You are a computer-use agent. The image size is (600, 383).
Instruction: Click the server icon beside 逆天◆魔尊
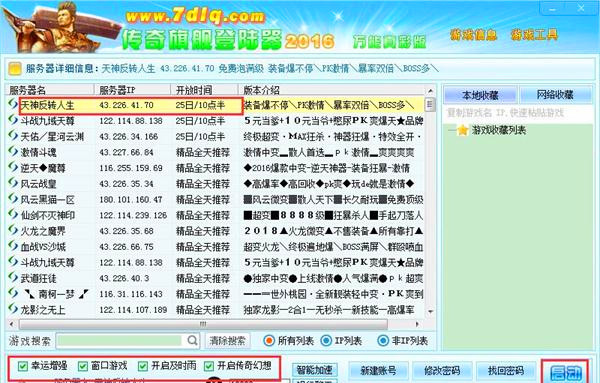pyautogui.click(x=13, y=167)
